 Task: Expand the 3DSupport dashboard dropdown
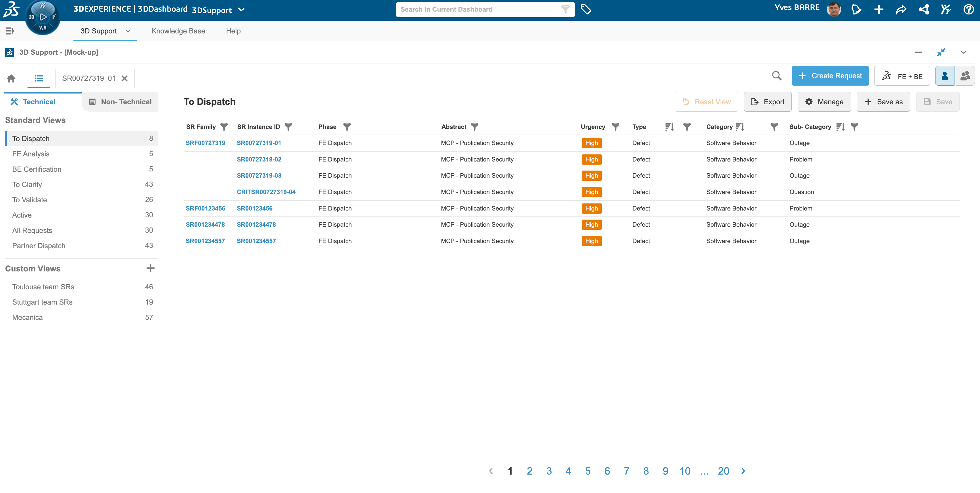[x=241, y=10]
